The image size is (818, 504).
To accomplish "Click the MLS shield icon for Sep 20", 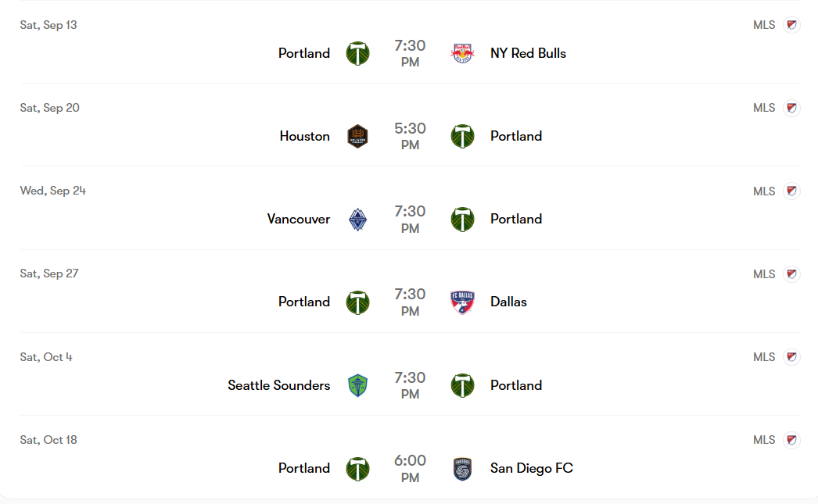I will [x=791, y=108].
